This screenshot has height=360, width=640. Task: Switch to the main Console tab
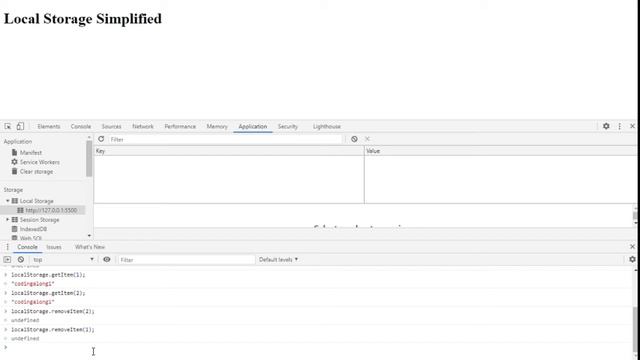81,127
